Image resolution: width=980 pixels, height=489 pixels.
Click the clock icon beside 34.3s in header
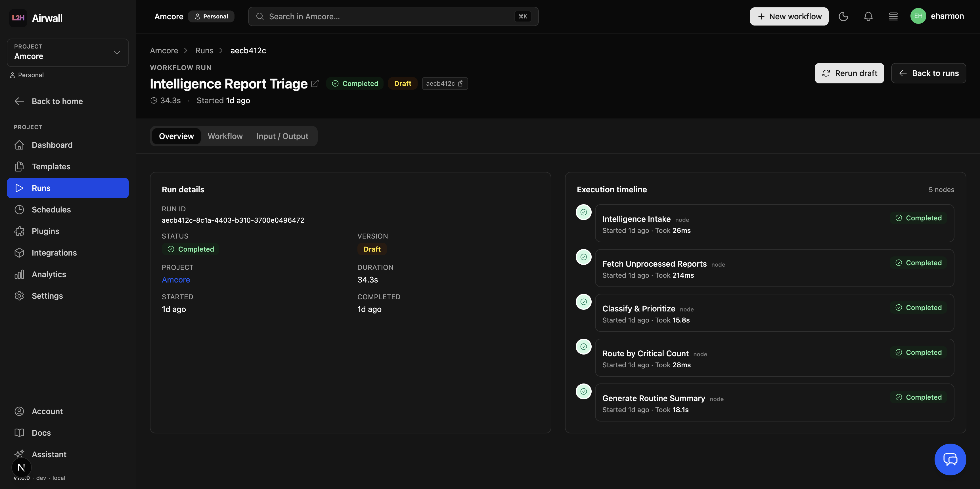[x=154, y=101]
